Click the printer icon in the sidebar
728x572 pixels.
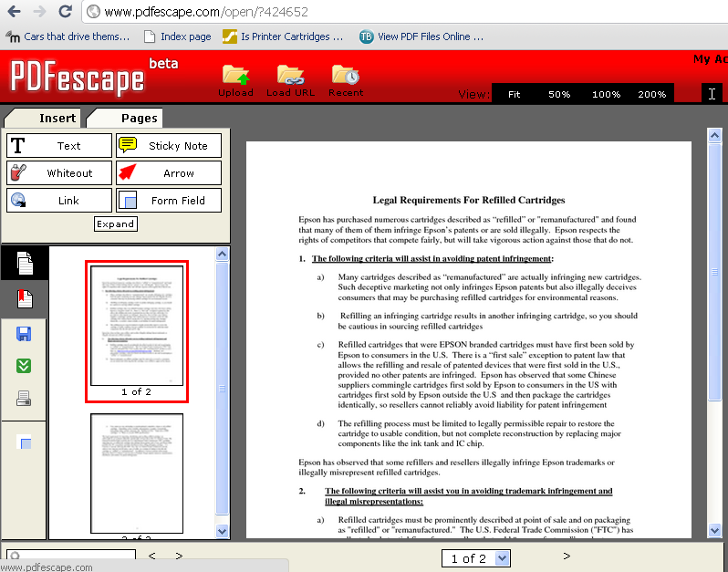tap(26, 398)
